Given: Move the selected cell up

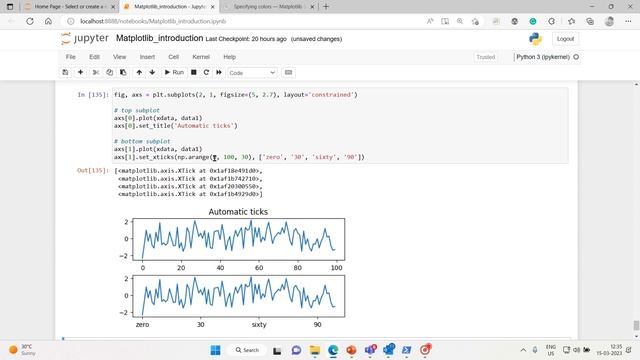Looking at the screenshot, I should click(x=139, y=72).
